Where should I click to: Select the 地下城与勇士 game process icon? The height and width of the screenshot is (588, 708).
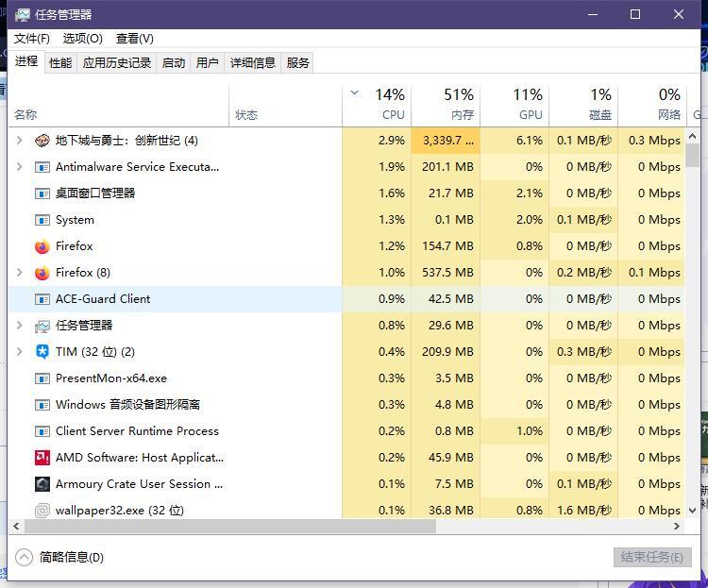click(x=42, y=141)
